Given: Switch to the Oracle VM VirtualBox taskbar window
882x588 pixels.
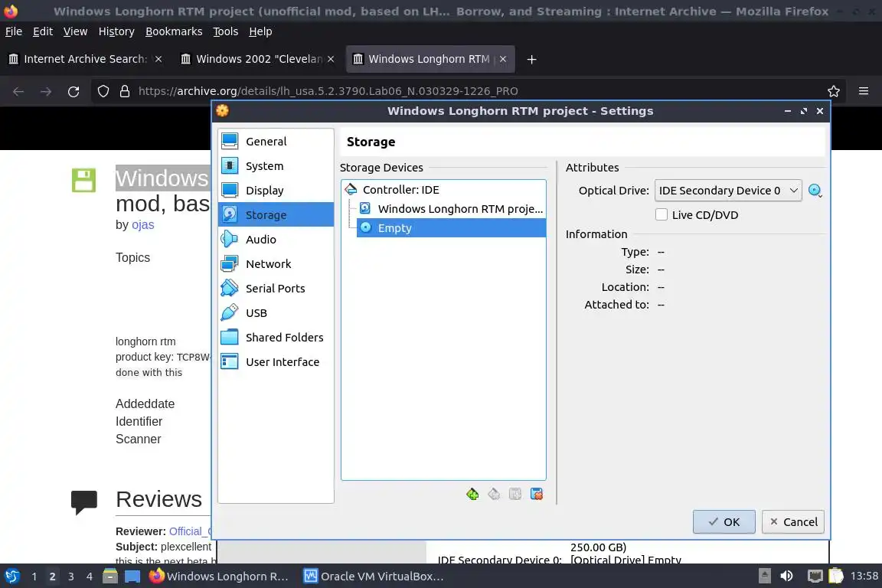Looking at the screenshot, I should 374,577.
